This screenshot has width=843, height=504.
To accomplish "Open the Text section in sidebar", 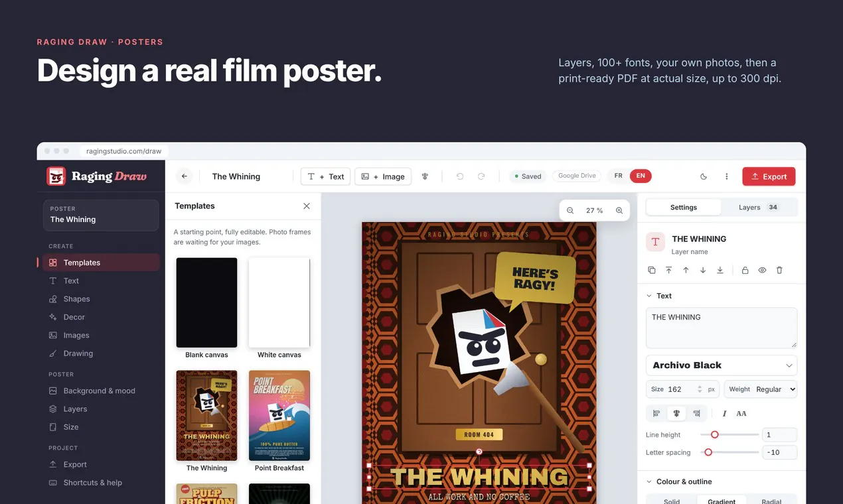I will (x=101, y=281).
